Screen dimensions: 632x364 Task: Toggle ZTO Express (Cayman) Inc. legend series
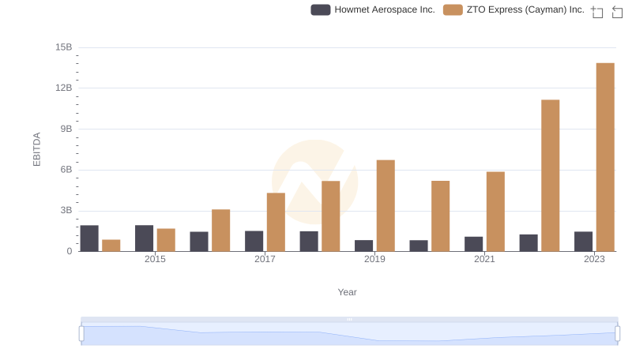(x=513, y=9)
